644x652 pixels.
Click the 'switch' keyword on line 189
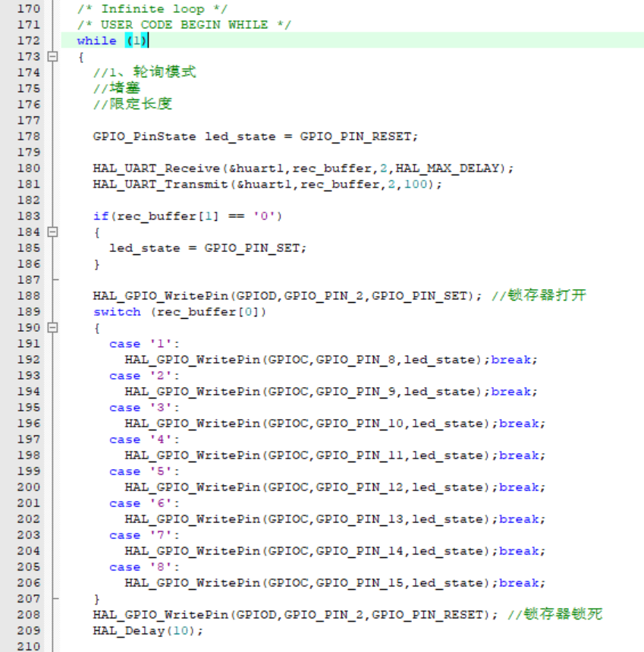[117, 312]
